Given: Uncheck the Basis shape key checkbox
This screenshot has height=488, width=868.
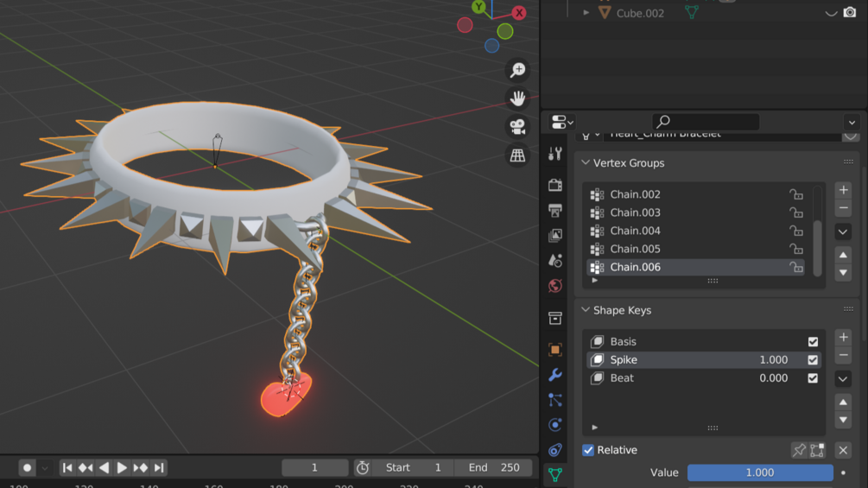Looking at the screenshot, I should pos(813,341).
